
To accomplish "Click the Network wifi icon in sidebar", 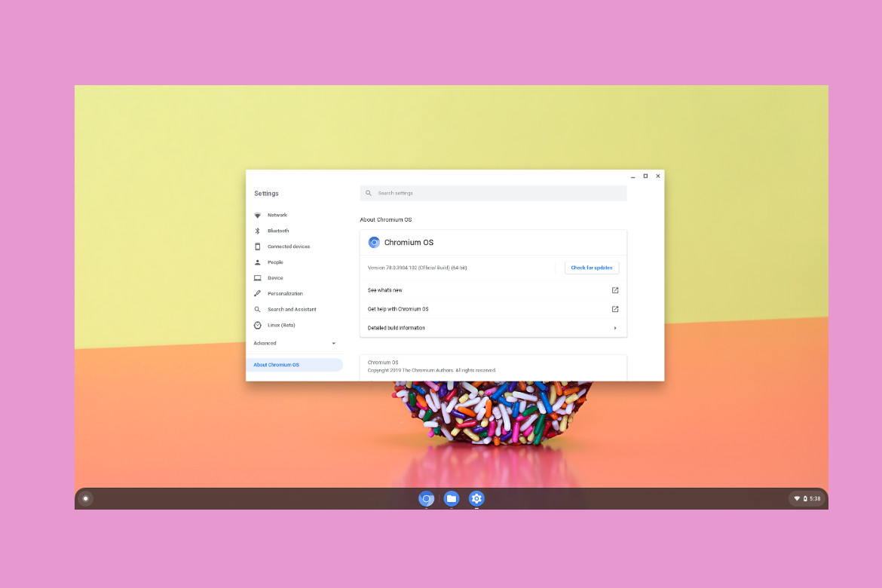I will pos(258,216).
